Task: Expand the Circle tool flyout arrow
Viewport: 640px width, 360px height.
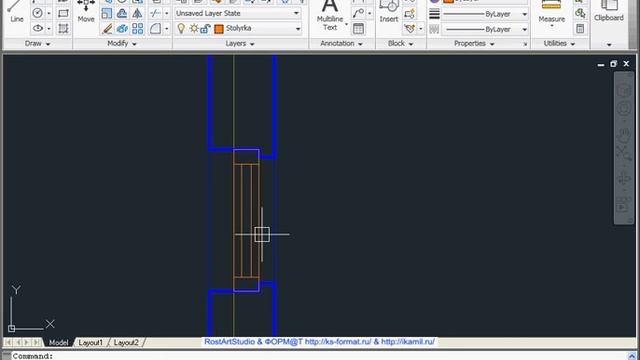Action: (49, 13)
